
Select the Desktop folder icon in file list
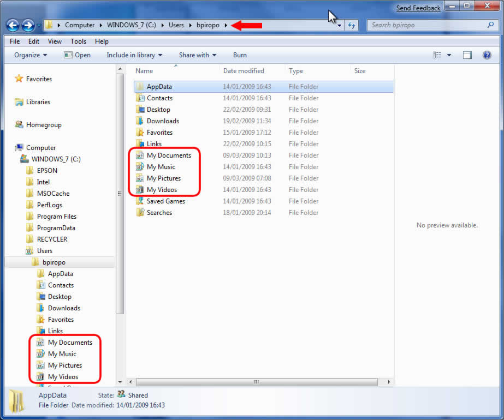[140, 110]
